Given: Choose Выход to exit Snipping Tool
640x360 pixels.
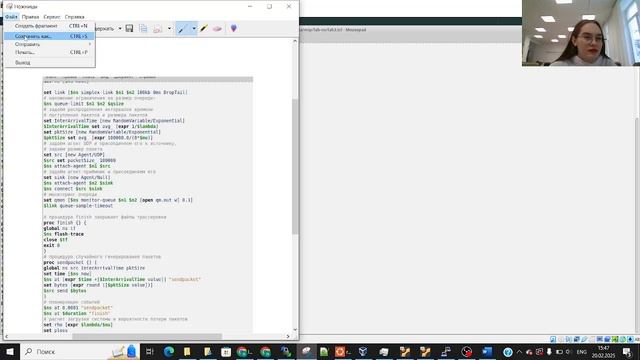Looking at the screenshot, I should tap(49, 62).
